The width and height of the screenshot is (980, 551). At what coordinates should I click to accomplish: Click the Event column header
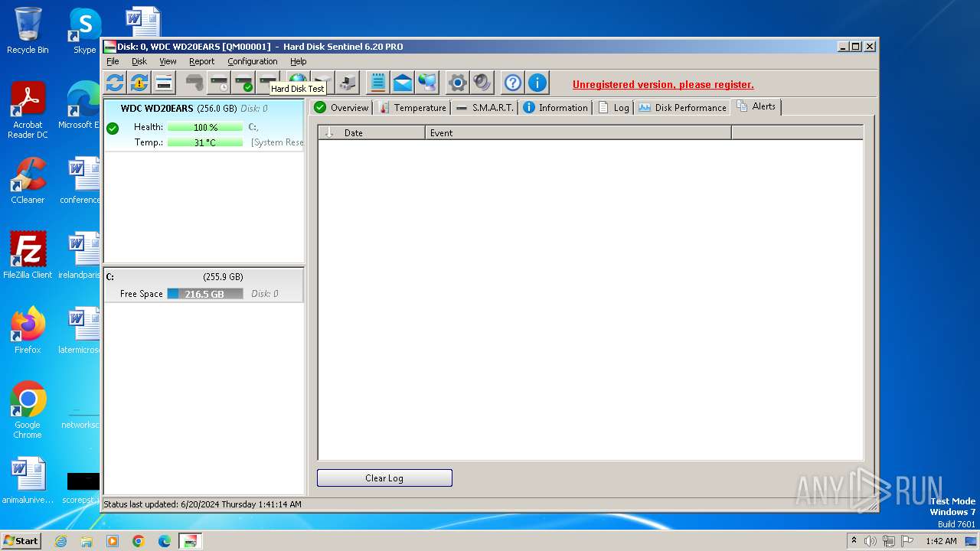click(x=578, y=132)
